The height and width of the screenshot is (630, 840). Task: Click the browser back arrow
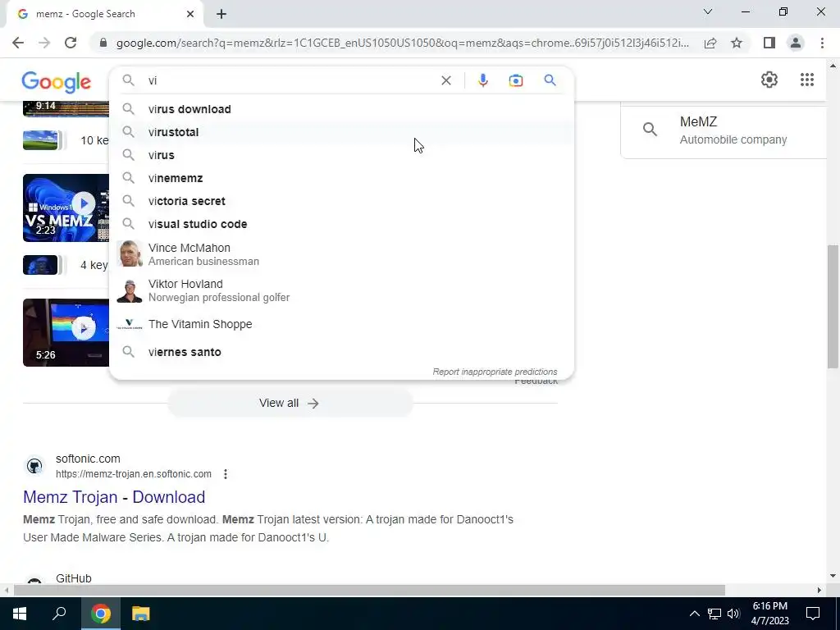click(x=18, y=43)
